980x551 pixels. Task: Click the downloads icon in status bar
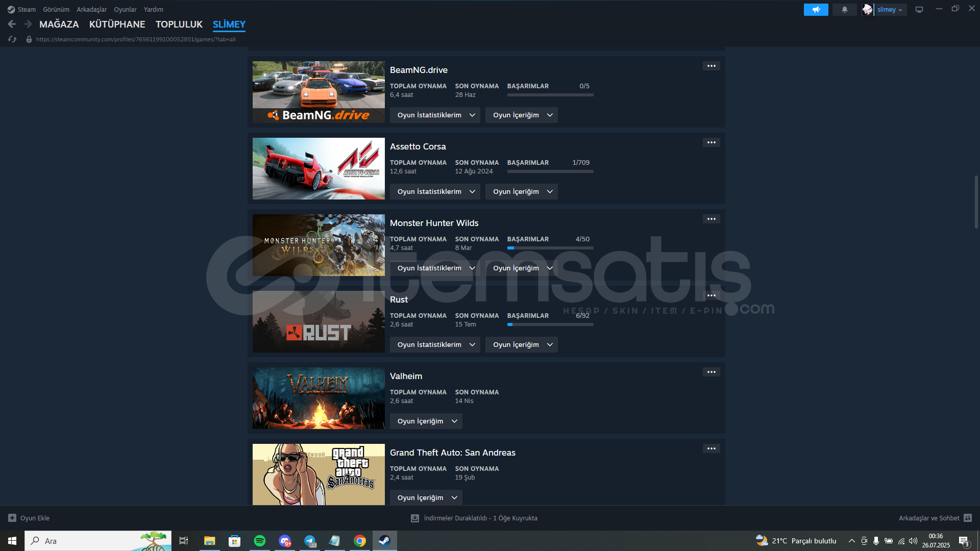pyautogui.click(x=415, y=518)
